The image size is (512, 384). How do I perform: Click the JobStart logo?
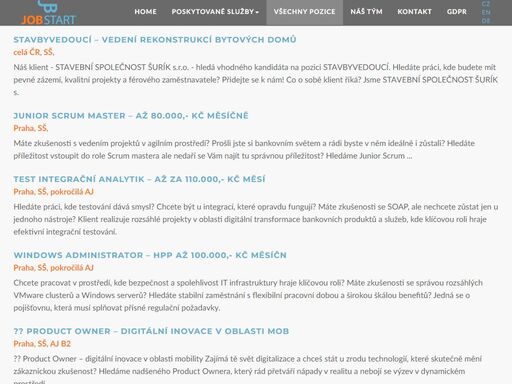pyautogui.click(x=49, y=13)
